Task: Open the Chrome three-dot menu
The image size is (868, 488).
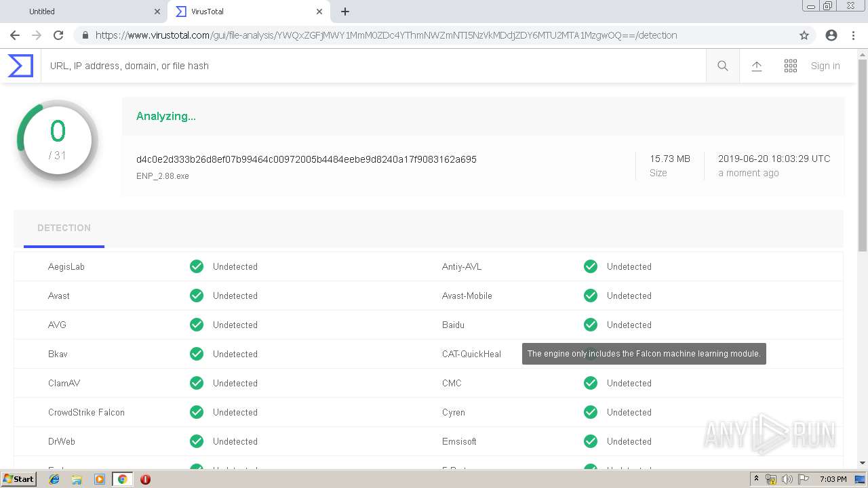Action: pyautogui.click(x=853, y=35)
